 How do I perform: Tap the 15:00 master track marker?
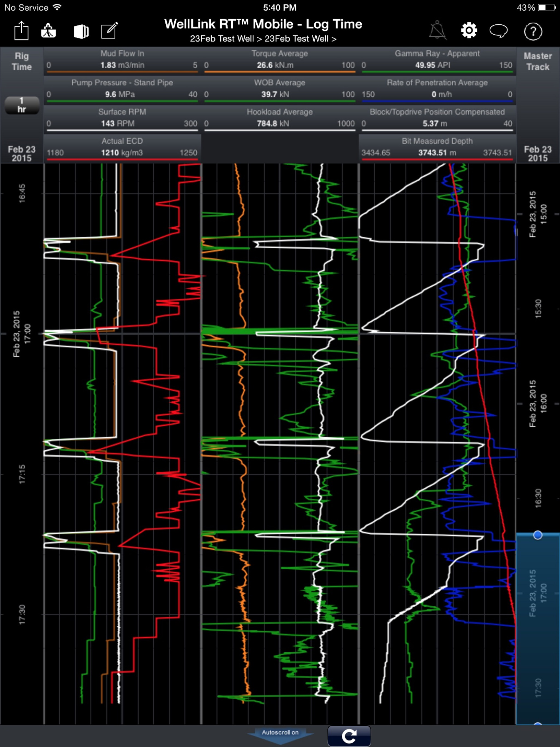538,214
